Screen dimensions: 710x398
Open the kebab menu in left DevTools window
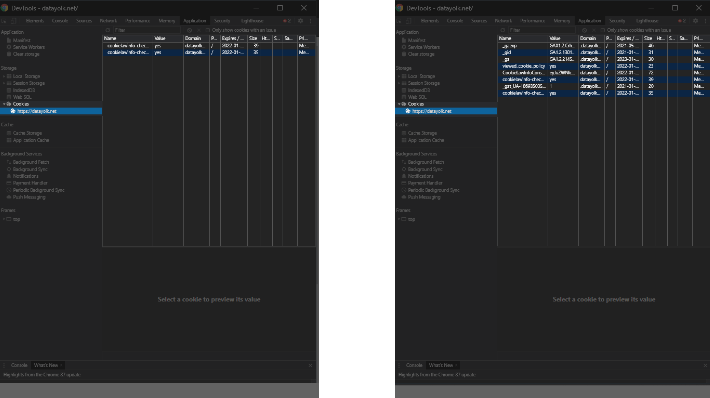tap(311, 21)
